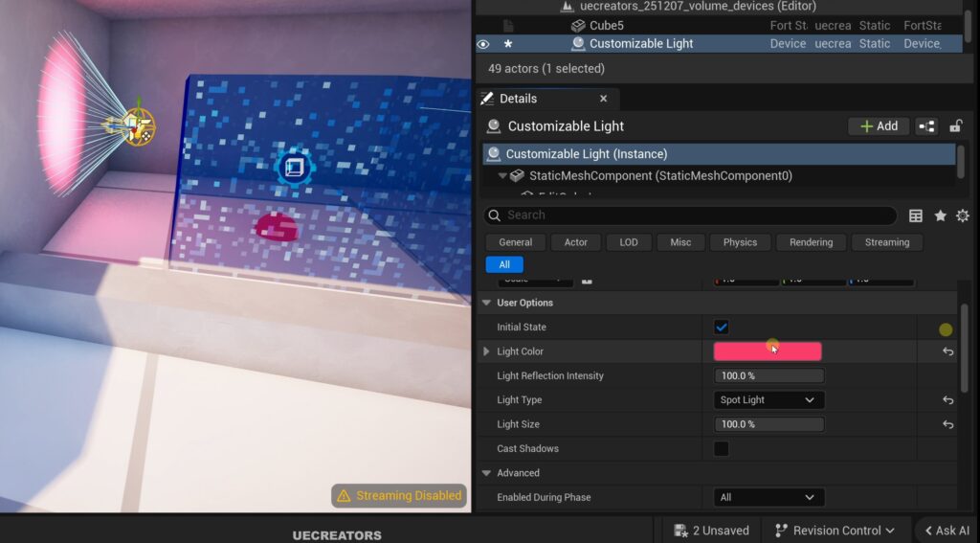Expand the Light Color property row

pyautogui.click(x=486, y=351)
